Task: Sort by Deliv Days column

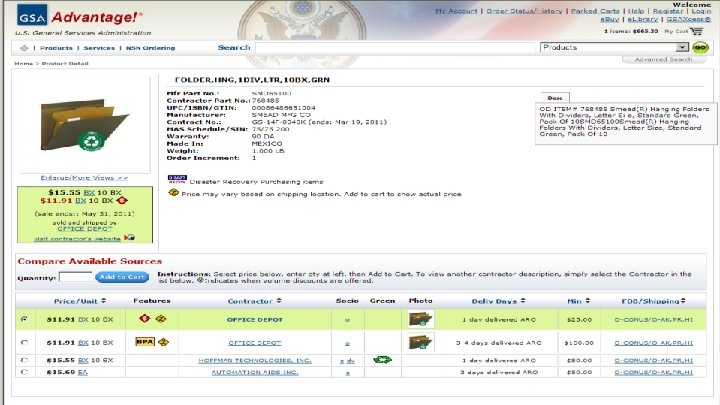Action: tap(498, 301)
